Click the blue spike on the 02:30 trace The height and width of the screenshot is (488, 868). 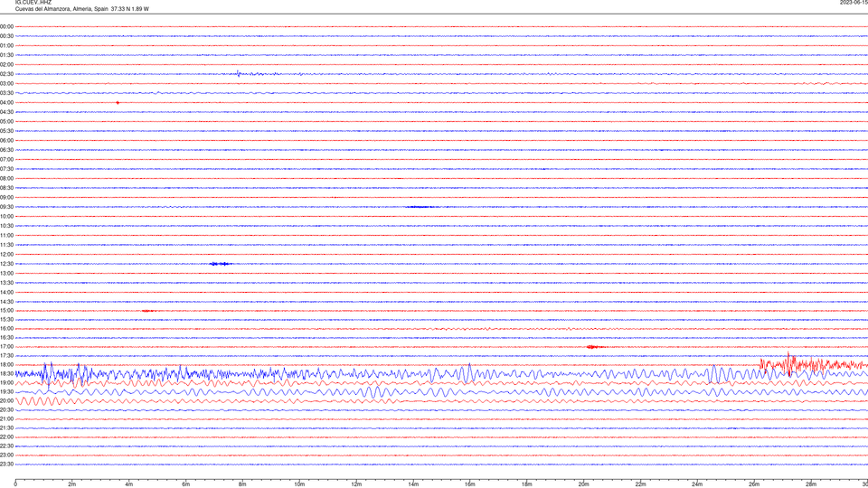[239, 73]
